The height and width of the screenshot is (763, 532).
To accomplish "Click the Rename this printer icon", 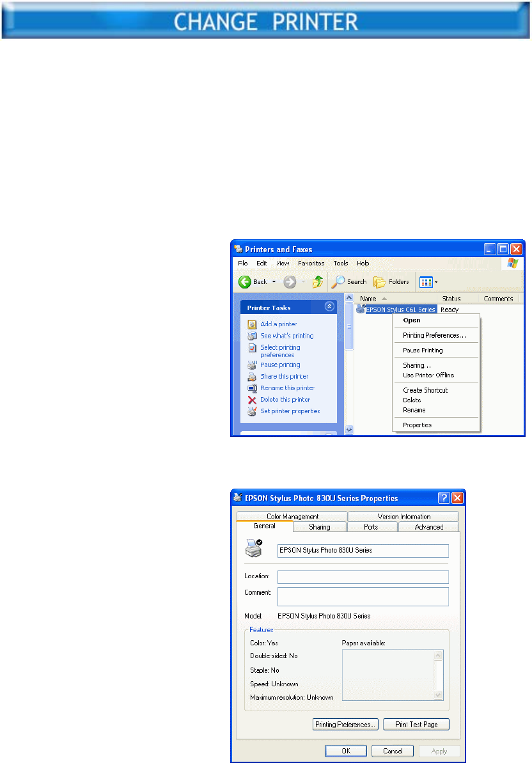I will point(252,388).
